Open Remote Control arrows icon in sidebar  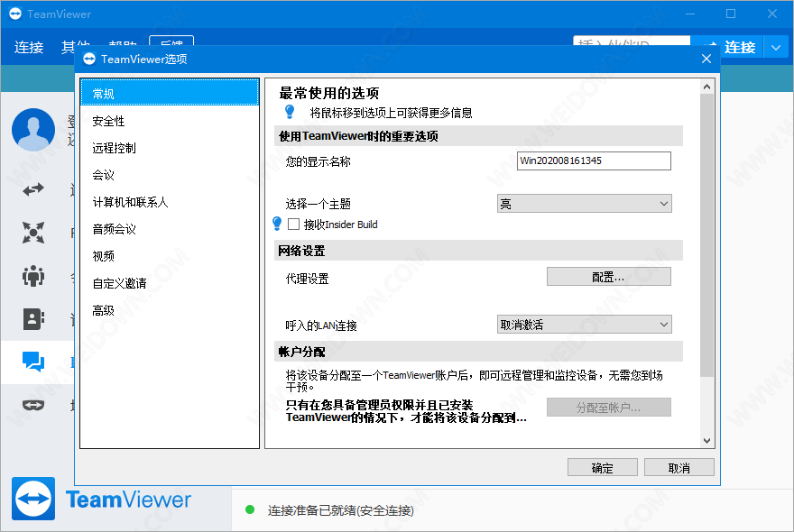pos(33,190)
